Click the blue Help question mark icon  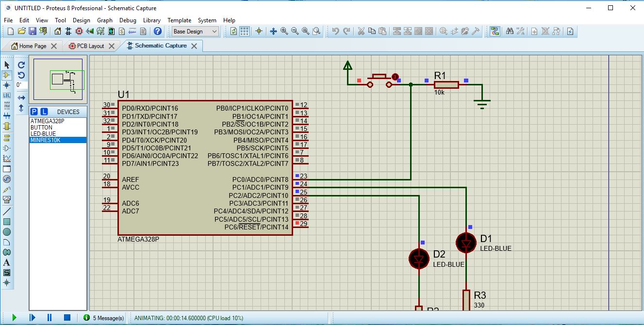(157, 31)
